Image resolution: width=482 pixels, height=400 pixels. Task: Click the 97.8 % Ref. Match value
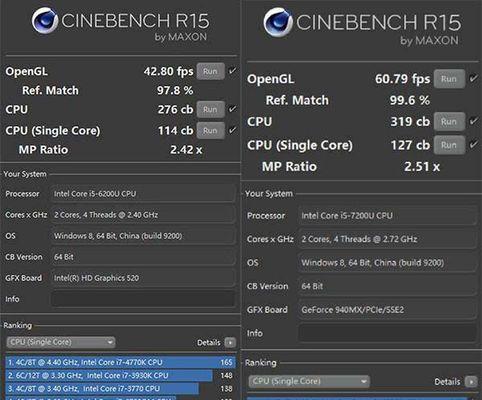(175, 90)
